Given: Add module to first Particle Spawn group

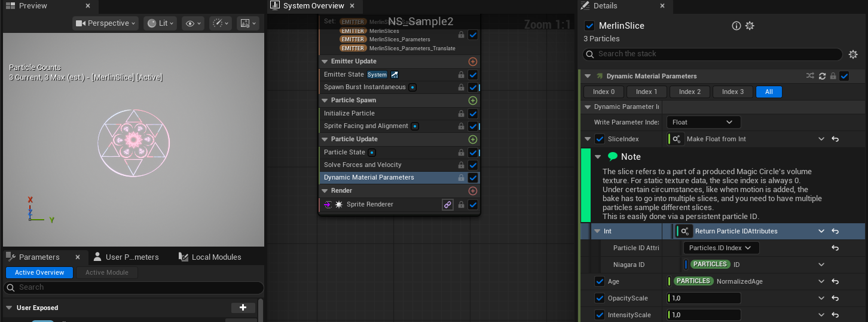Looking at the screenshot, I should [473, 101].
